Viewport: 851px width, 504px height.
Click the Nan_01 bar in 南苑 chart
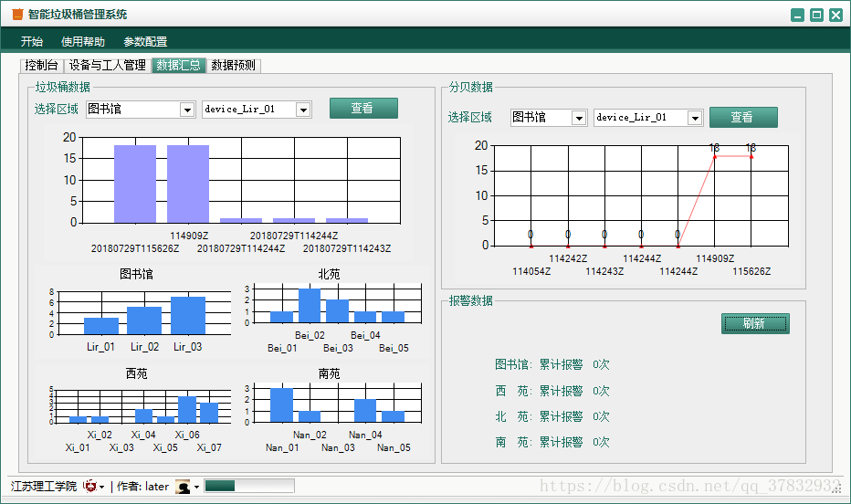281,405
